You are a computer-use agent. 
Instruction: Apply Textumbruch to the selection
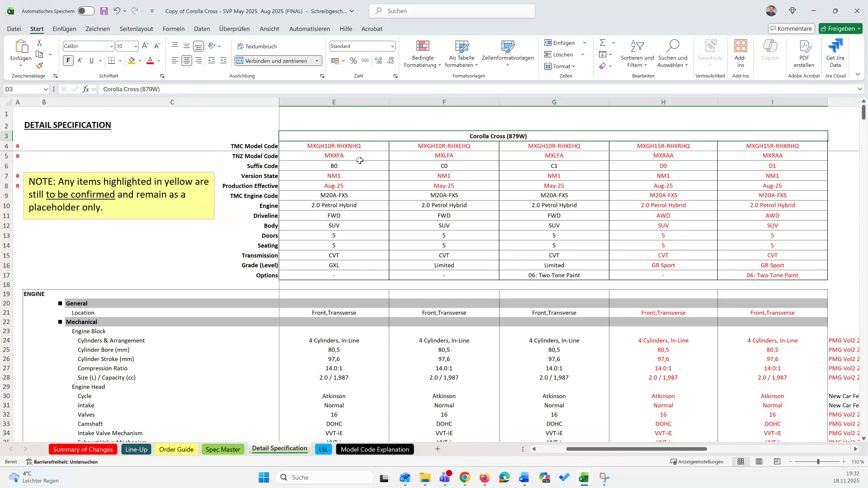tap(258, 46)
